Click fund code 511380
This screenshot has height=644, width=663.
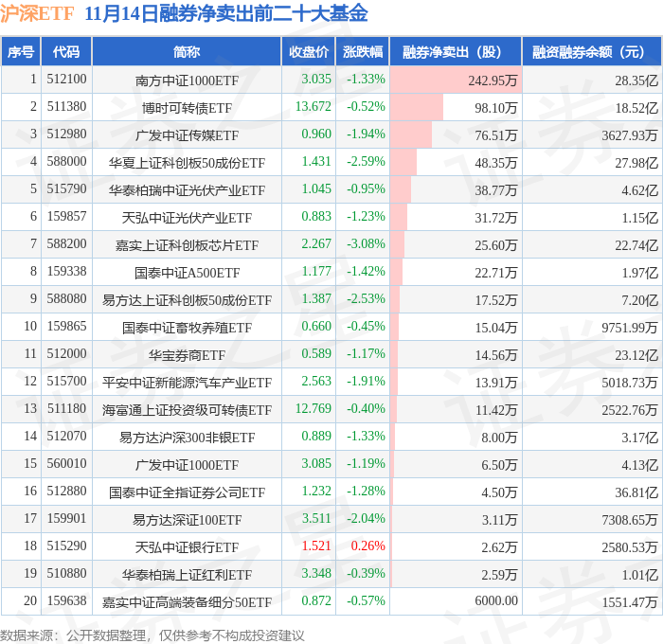(x=66, y=107)
